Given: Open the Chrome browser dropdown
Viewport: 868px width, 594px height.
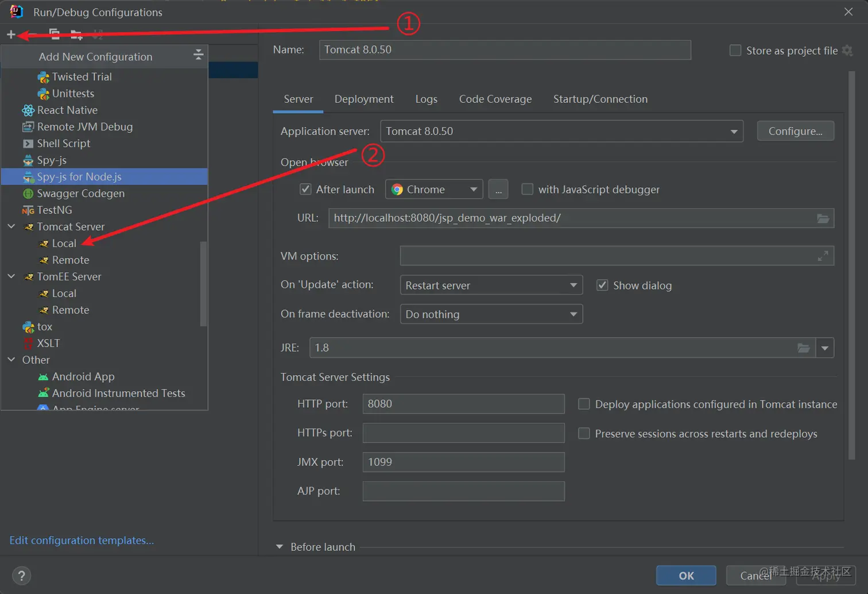Looking at the screenshot, I should [x=434, y=189].
